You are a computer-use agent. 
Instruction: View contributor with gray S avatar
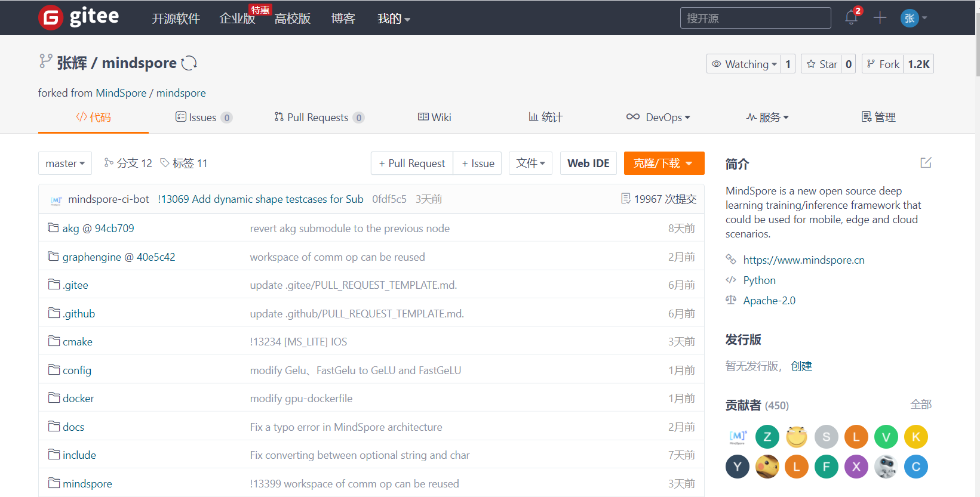point(827,437)
